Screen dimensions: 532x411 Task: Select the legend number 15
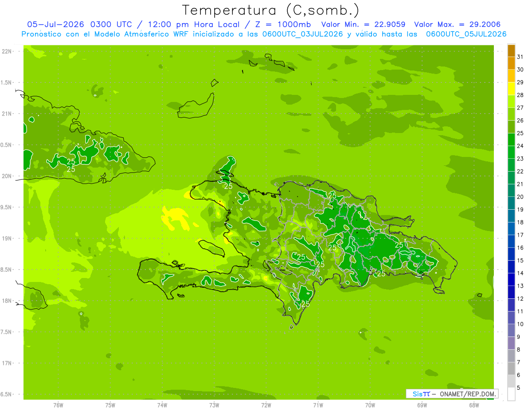pos(520,261)
